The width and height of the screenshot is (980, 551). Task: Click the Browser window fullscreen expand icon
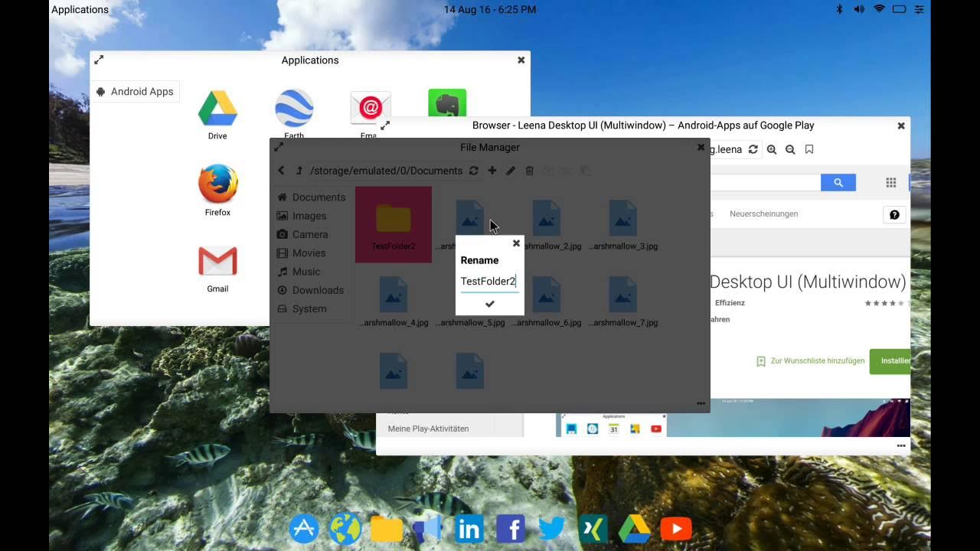[385, 126]
